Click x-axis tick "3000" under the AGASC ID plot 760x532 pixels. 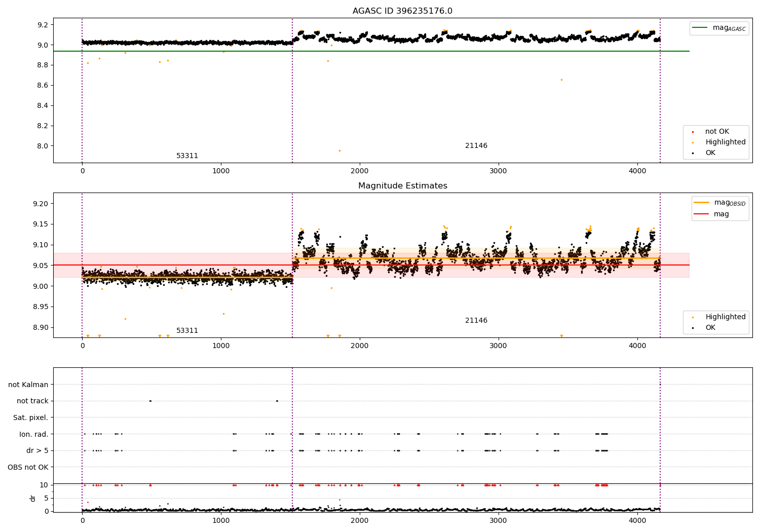[x=499, y=171]
